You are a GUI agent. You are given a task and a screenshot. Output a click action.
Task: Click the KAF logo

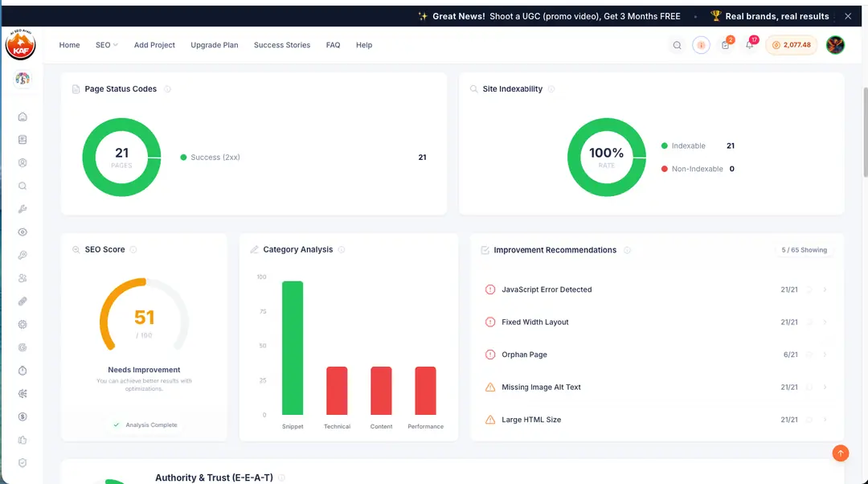tap(20, 45)
